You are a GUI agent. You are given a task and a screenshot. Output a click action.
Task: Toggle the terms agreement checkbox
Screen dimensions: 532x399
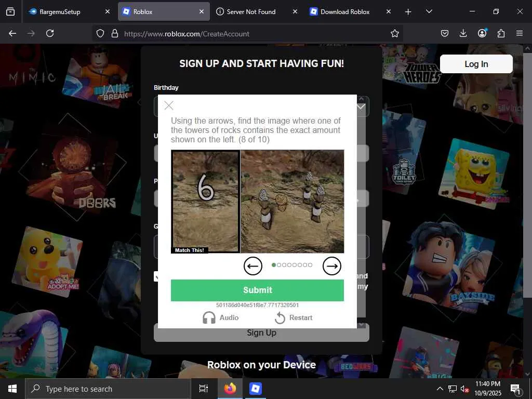[156, 276]
